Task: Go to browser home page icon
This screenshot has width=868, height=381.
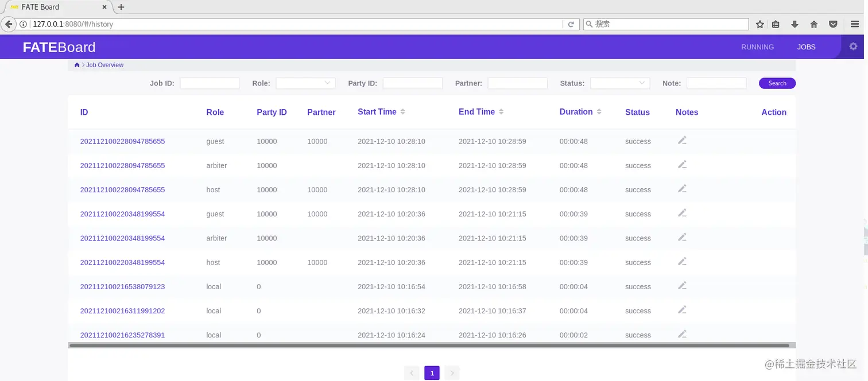Action: (813, 24)
